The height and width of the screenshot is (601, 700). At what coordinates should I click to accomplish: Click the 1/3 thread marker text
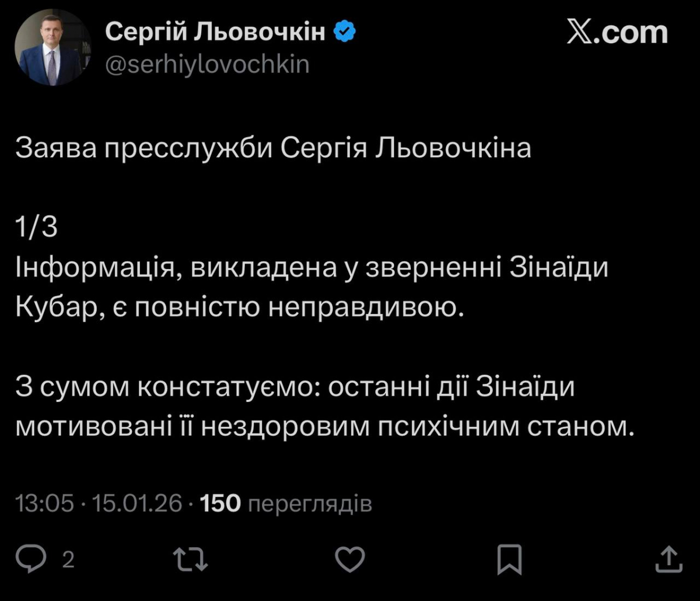tap(36, 228)
